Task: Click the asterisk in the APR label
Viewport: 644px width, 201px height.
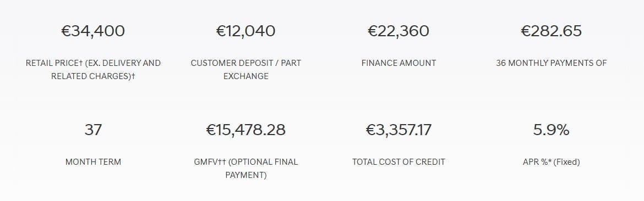Action: [549, 161]
